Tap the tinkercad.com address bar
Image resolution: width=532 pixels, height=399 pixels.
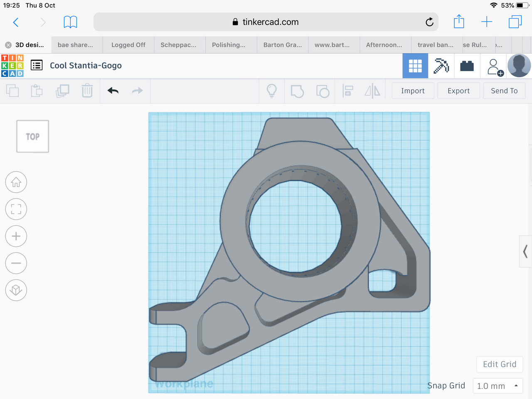click(x=266, y=22)
